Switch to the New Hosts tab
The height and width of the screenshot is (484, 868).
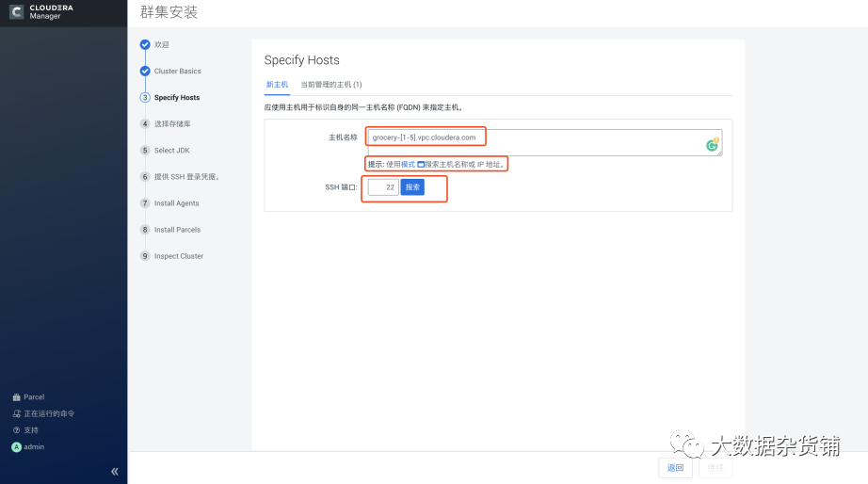[277, 85]
